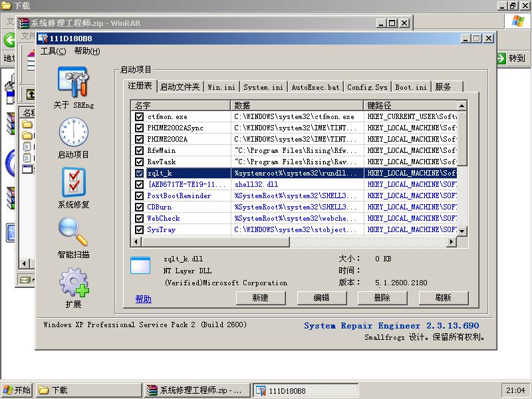Click the 111D180B8 taskbar button

[x=305, y=390]
